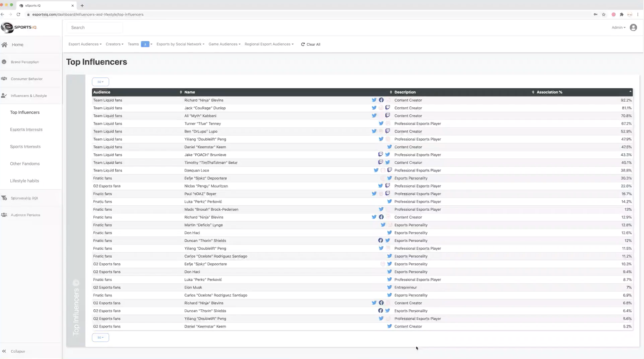Select Sports Interests in sidebar
Screen dimensions: 644x359
25,147
